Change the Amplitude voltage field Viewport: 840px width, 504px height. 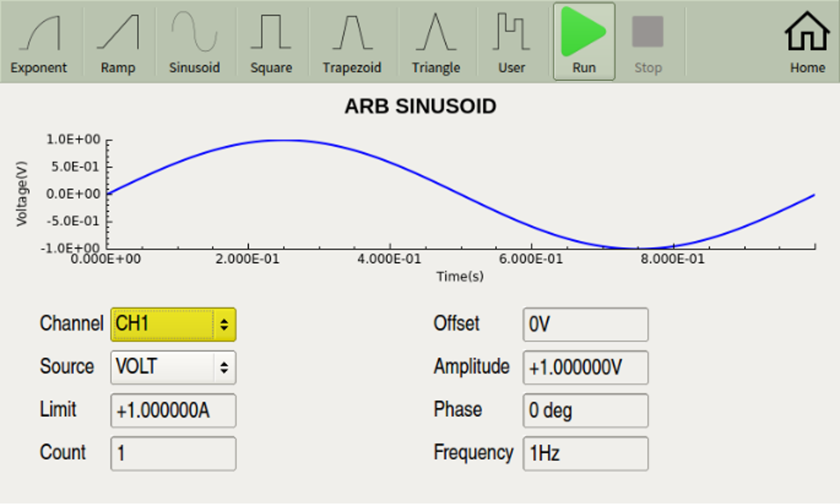pos(585,367)
